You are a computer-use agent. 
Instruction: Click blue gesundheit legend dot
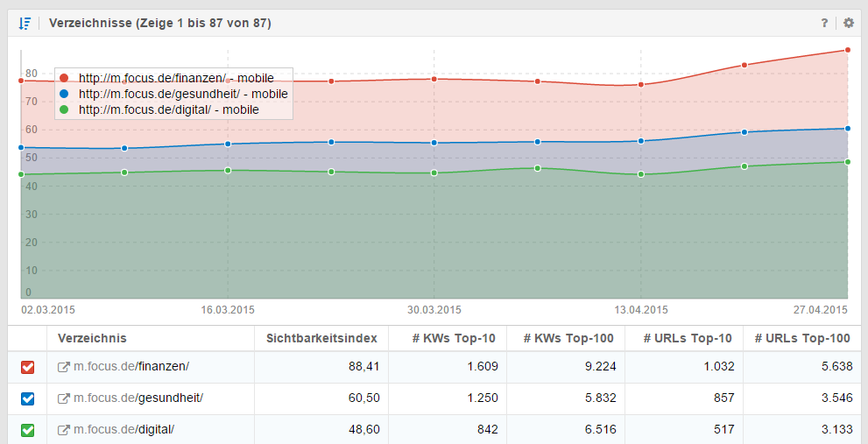click(64, 94)
